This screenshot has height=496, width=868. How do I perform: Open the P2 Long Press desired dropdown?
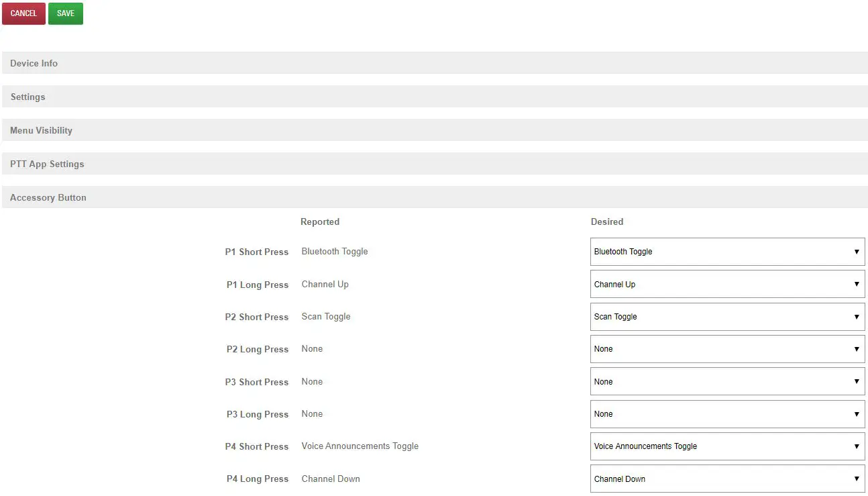pyautogui.click(x=727, y=349)
